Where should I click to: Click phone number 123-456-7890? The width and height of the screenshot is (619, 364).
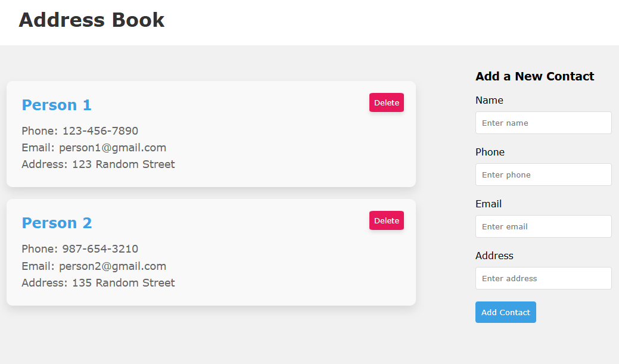pos(80,131)
